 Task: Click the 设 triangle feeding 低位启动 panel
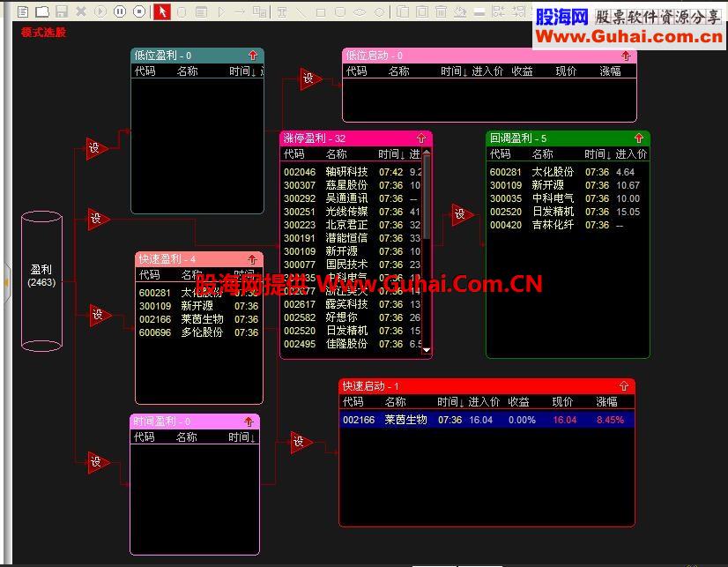point(310,79)
